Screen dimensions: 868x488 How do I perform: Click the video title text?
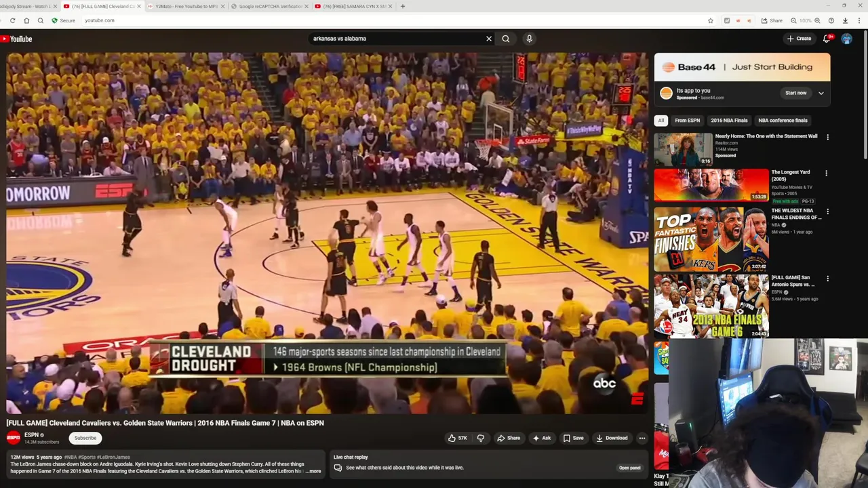[165, 423]
